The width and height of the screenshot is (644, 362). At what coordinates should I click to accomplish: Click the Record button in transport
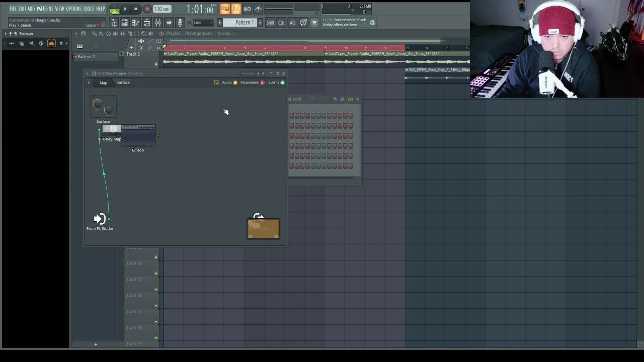pyautogui.click(x=147, y=9)
